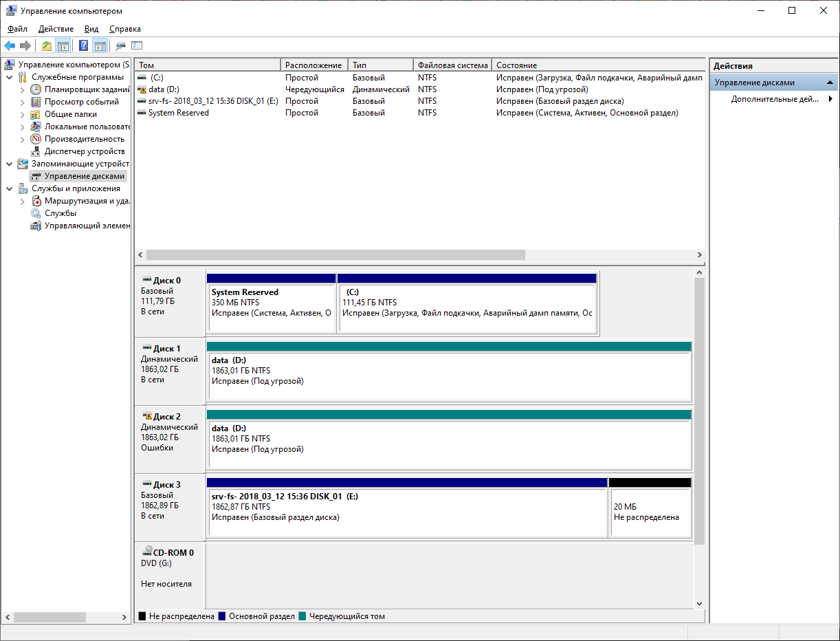Screen dimensions: 840x641
Task: Open the Вид menu
Action: click(x=91, y=29)
